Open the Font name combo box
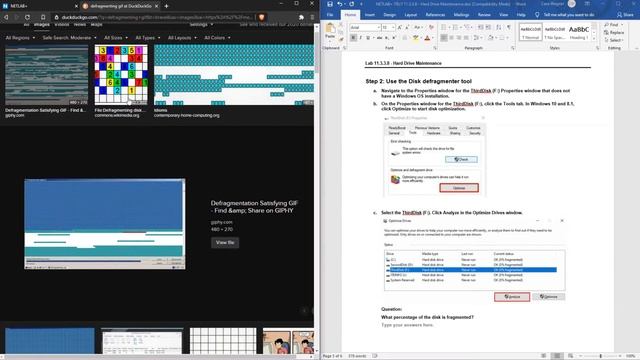Image resolution: width=640 pixels, height=360 pixels. tap(365, 27)
